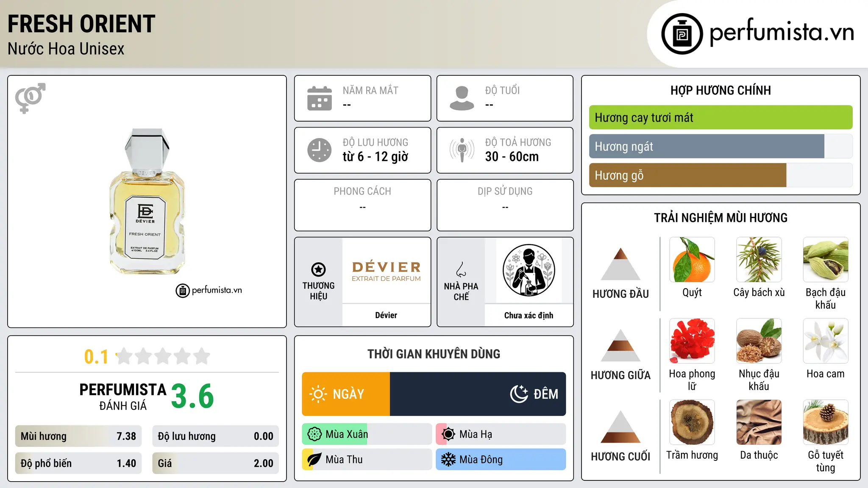The width and height of the screenshot is (868, 488).
Task: Click the Hoa cam orange blossom image
Action: tap(826, 341)
